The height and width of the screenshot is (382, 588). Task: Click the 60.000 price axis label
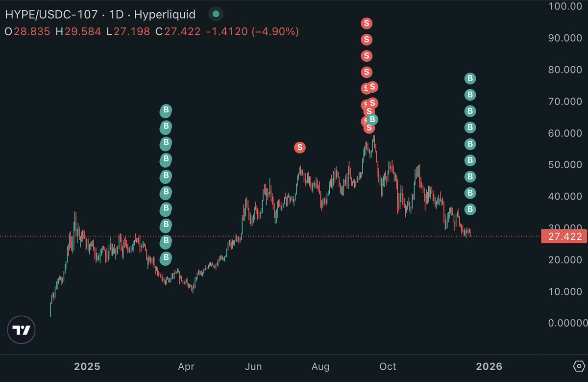point(566,133)
